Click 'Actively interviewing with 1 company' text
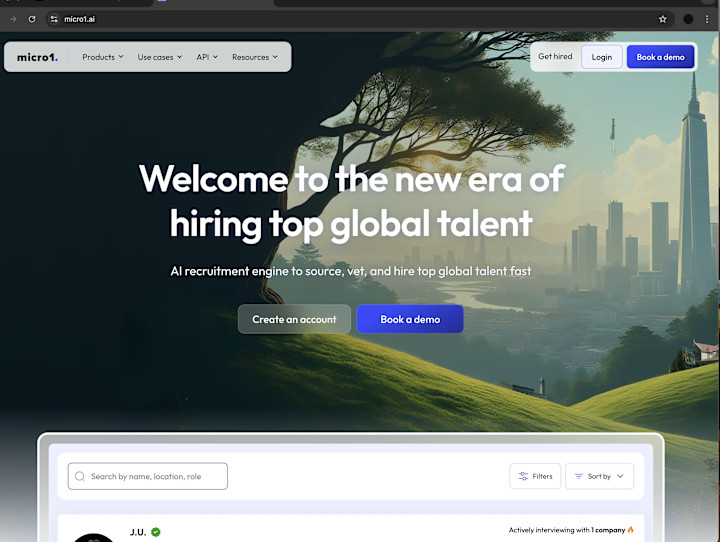 (567, 530)
